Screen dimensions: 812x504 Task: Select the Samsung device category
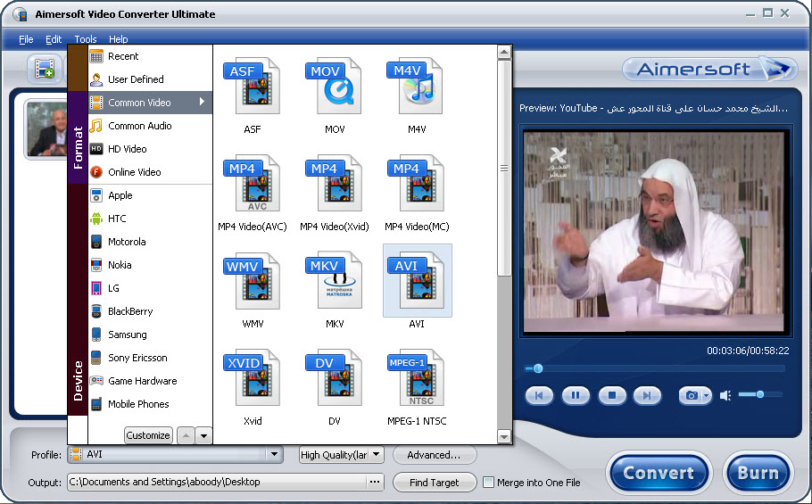point(150,335)
